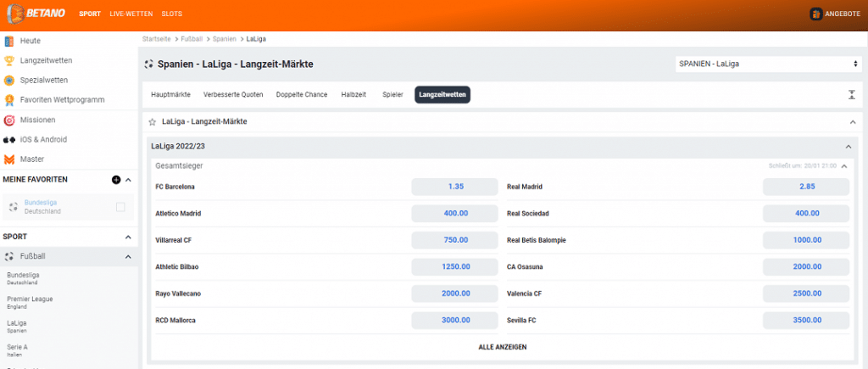Add a favorite with the plus icon
The width and height of the screenshot is (868, 369).
click(115, 180)
